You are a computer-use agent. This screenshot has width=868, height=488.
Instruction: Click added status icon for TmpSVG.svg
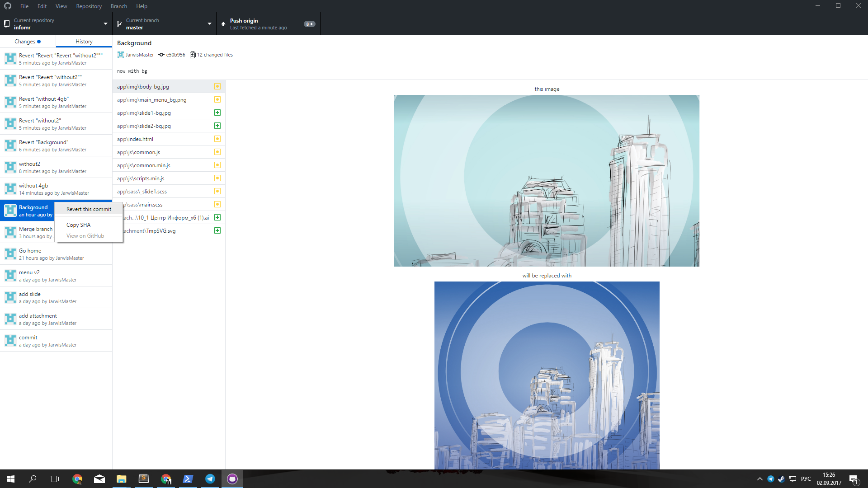coord(217,230)
